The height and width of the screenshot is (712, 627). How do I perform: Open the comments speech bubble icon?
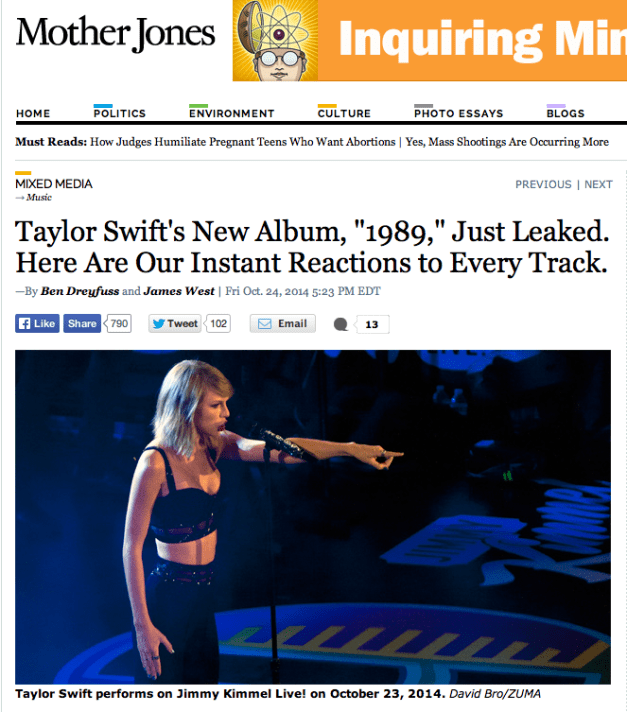[341, 324]
